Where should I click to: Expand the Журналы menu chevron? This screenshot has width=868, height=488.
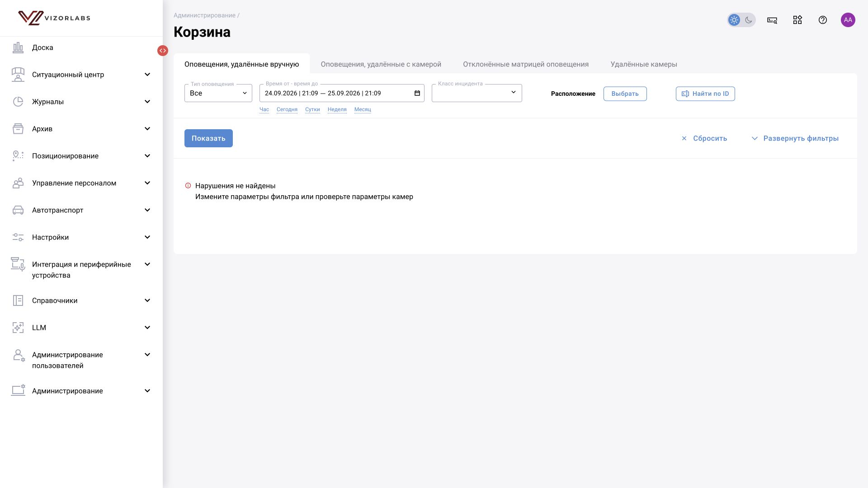pyautogui.click(x=147, y=102)
